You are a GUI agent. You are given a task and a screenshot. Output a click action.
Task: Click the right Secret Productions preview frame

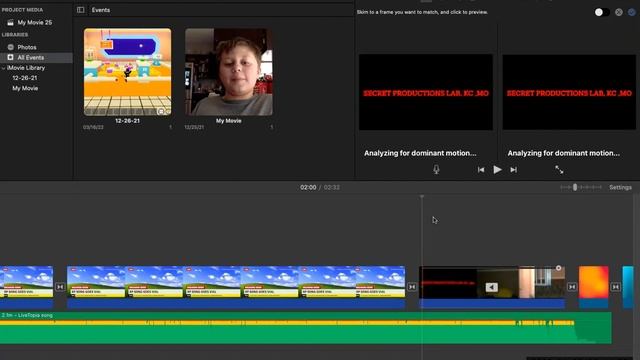point(569,92)
